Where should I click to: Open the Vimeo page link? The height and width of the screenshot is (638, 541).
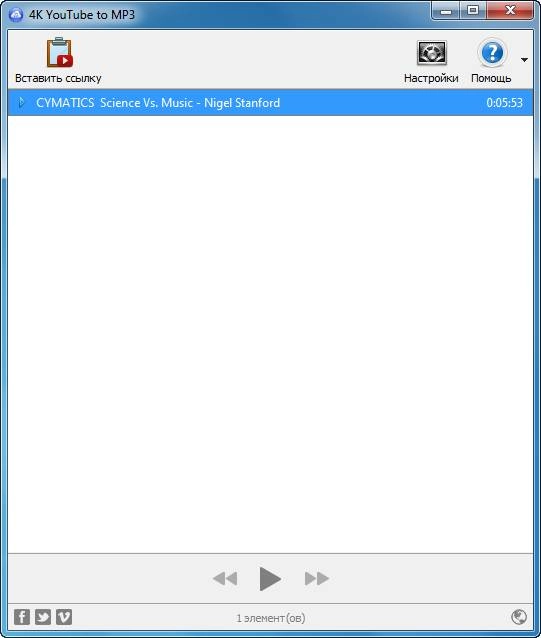pos(64,617)
